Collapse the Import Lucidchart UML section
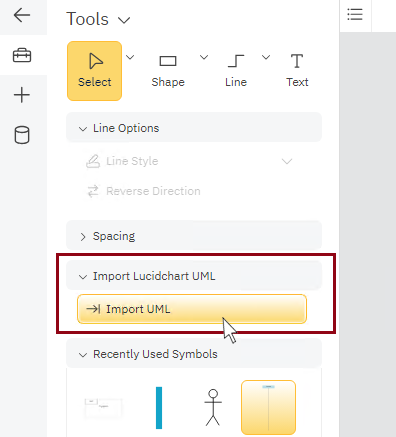Screen dimensions: 396x437 click(x=194, y=276)
